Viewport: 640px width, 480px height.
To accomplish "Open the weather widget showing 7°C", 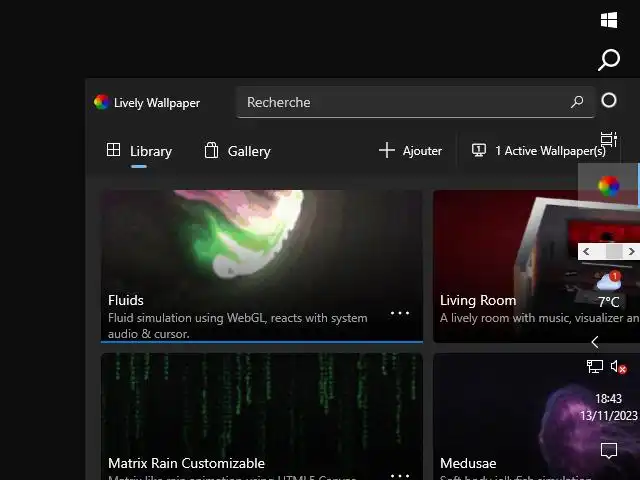I will coord(609,289).
